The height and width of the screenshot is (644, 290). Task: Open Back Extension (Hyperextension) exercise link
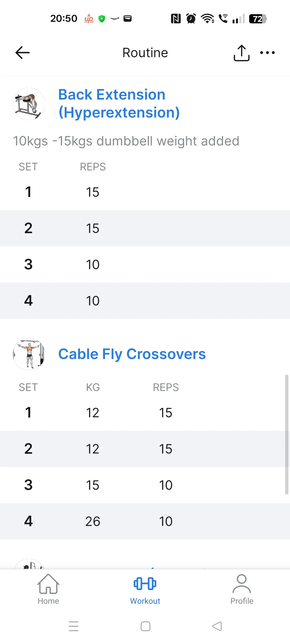click(x=119, y=103)
